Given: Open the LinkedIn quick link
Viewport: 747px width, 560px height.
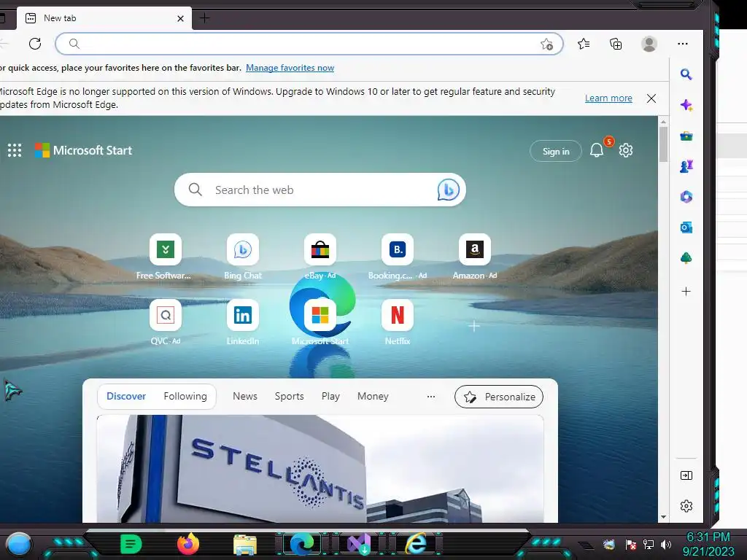Looking at the screenshot, I should pyautogui.click(x=242, y=322).
